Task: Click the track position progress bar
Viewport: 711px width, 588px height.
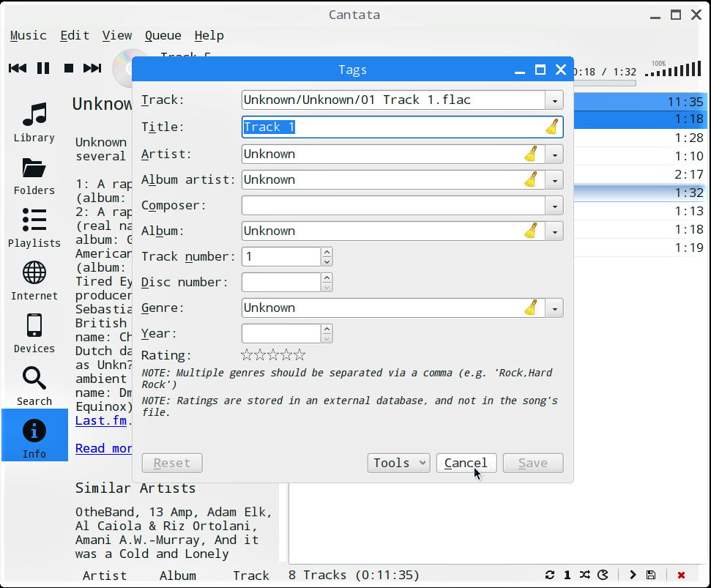Action: coord(605,83)
